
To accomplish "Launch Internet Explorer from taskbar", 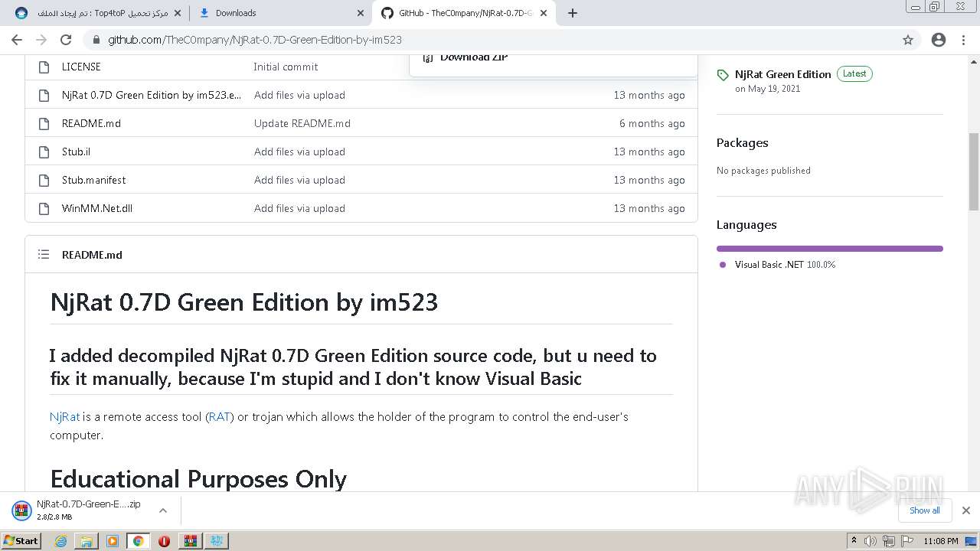I will 61,541.
